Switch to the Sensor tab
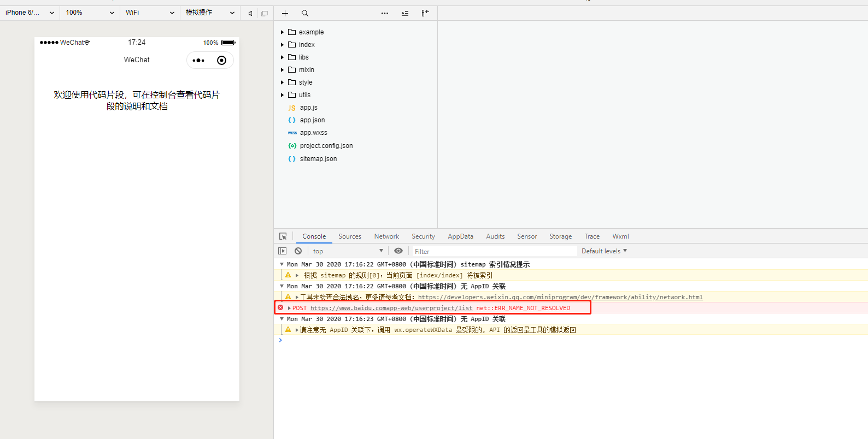Screen dimensions: 868x439 [527, 236]
